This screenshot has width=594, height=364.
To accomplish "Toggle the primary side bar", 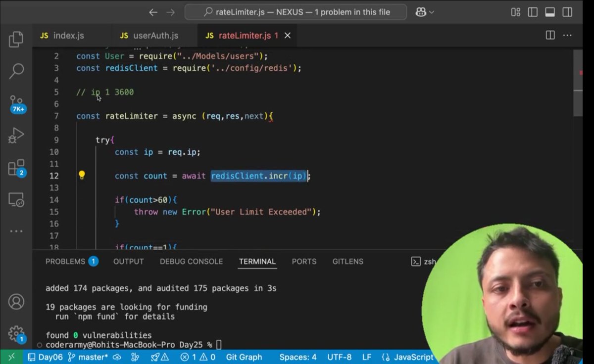I will [x=533, y=12].
